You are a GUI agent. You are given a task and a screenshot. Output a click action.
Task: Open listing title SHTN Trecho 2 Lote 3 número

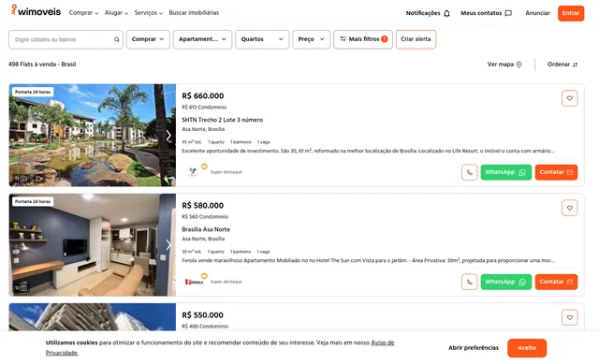(223, 120)
